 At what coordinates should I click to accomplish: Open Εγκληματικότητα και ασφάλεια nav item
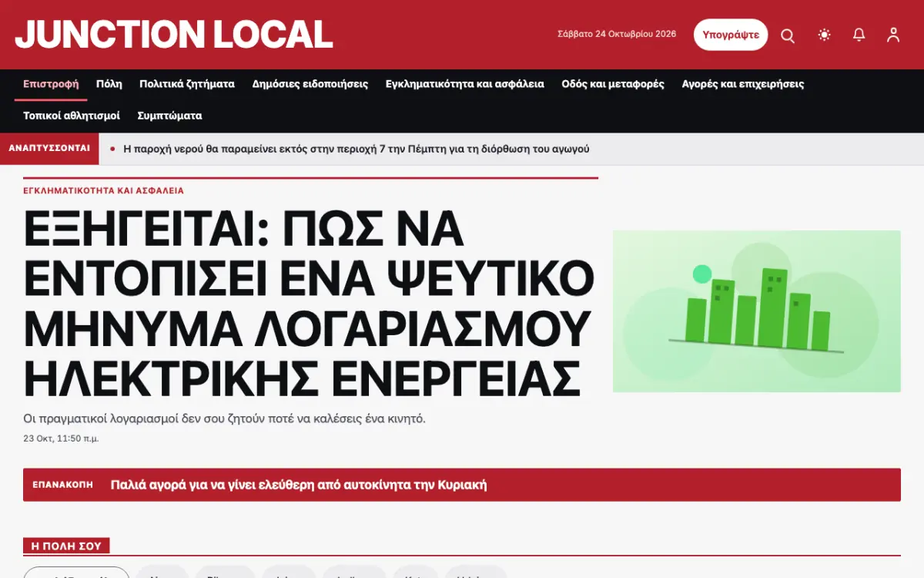coord(465,84)
